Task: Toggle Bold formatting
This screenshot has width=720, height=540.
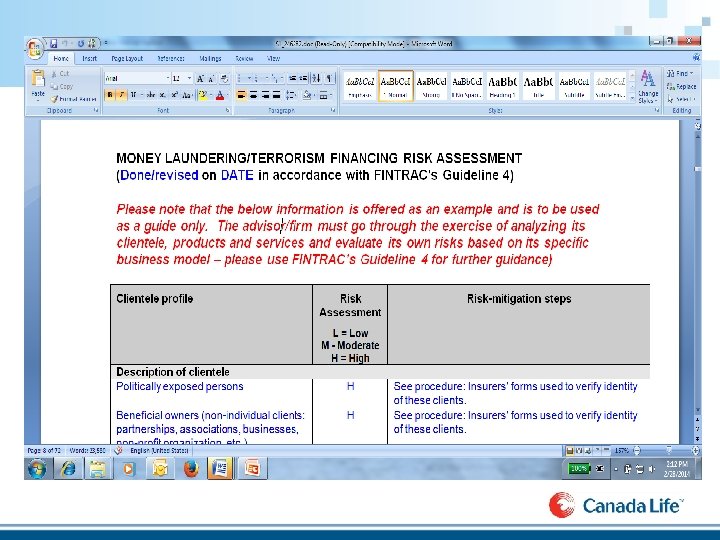Action: tap(110, 95)
